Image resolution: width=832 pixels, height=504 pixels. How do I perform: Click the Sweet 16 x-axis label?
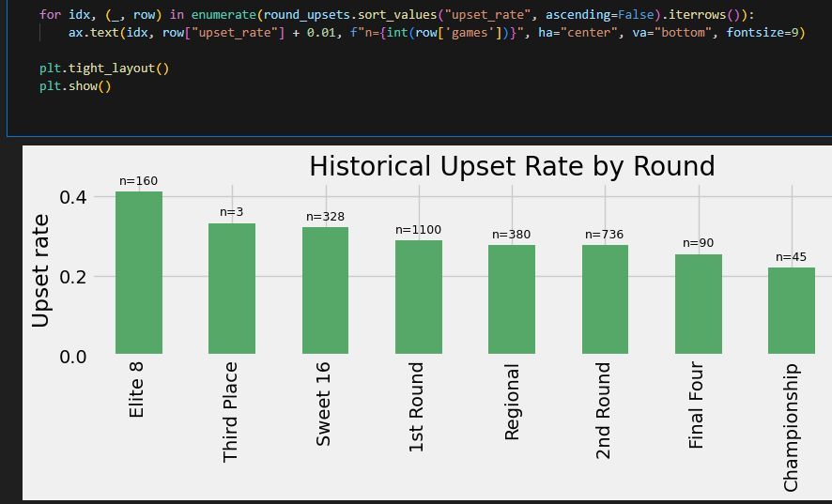coord(323,404)
